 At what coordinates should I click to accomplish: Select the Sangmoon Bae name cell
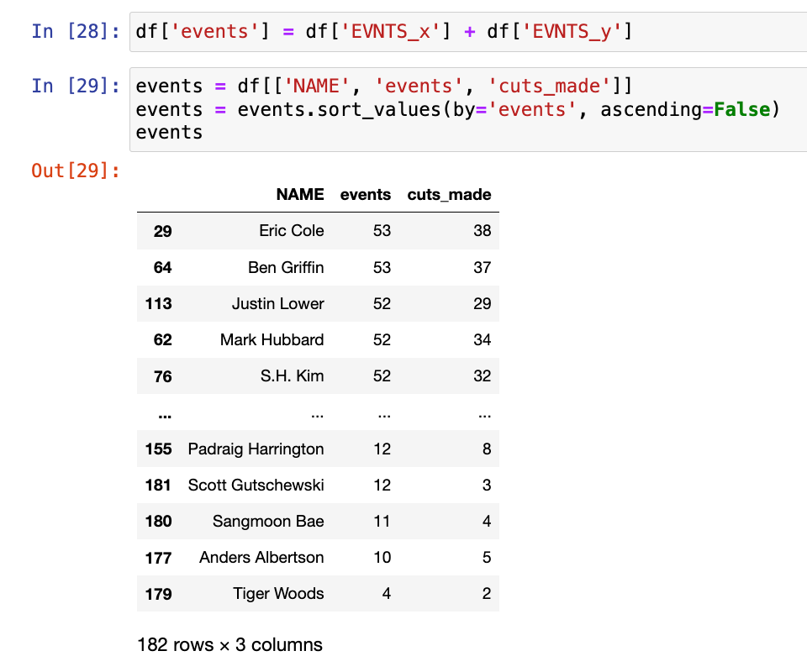click(x=268, y=522)
